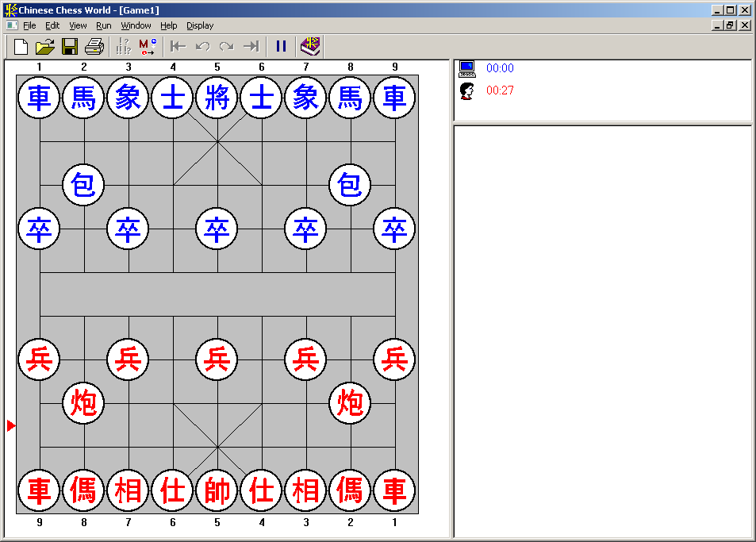
Task: Create a new game with New icon
Action: pos(21,47)
